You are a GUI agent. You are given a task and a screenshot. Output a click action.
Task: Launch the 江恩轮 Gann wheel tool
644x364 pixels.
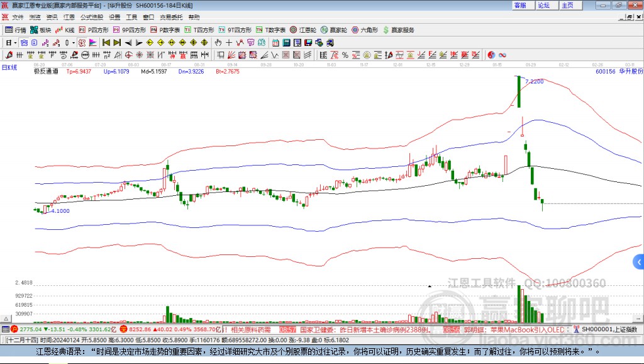(304, 30)
